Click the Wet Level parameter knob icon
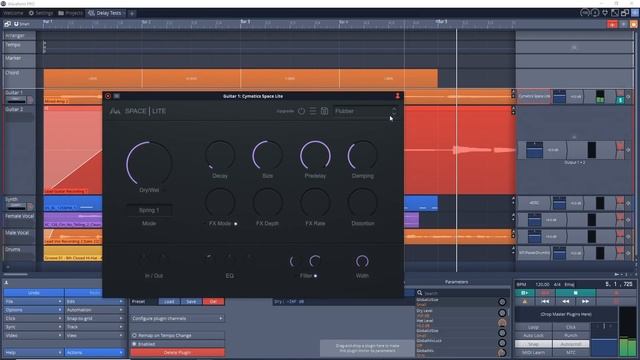This screenshot has height=360, width=640. 502,323
